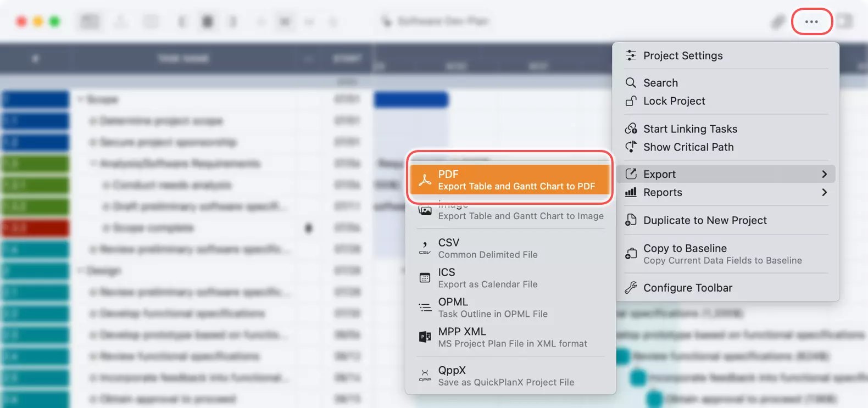Image resolution: width=868 pixels, height=408 pixels.
Task: Click the red task color swatch
Action: click(x=36, y=228)
